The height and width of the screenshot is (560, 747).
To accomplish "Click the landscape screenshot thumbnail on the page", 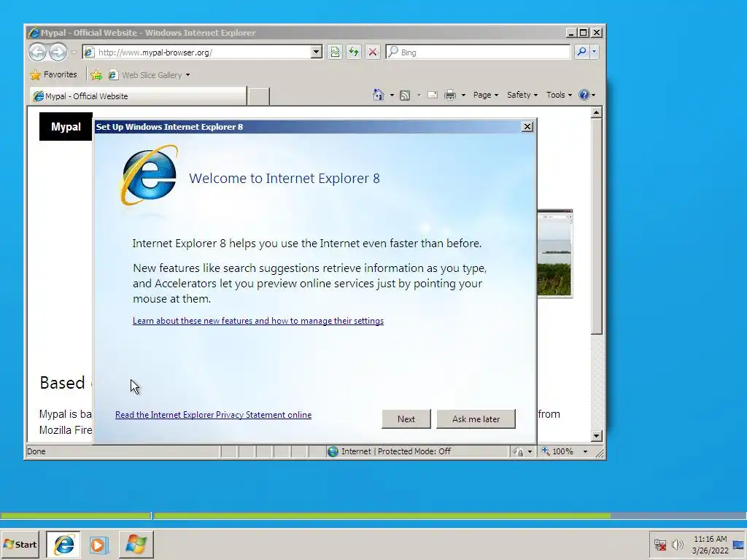I will pos(555,253).
